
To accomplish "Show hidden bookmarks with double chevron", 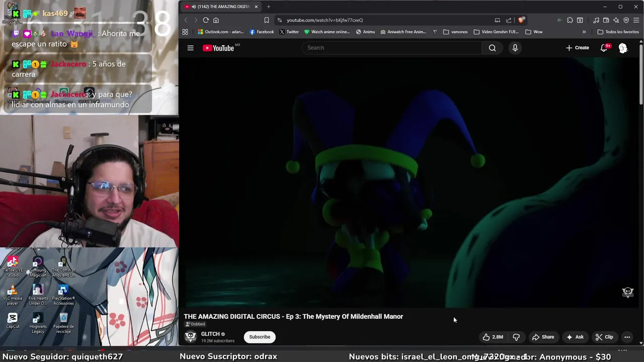I will (x=584, y=32).
